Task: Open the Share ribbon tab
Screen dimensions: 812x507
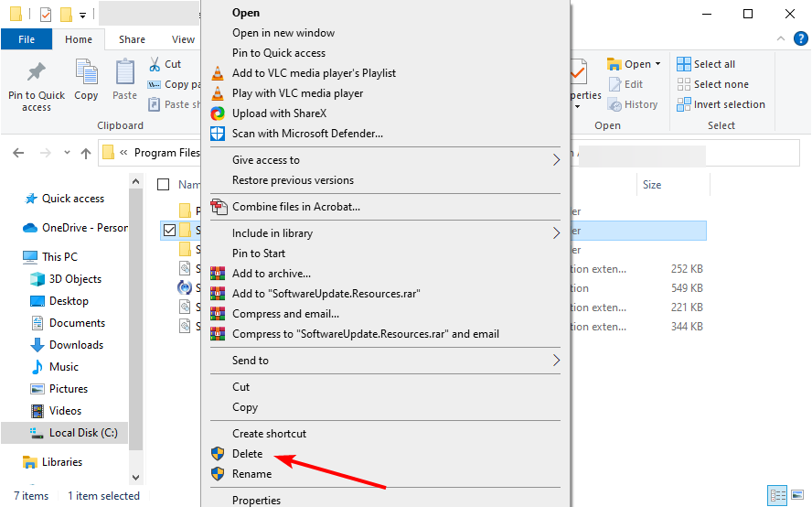Action: click(x=132, y=39)
